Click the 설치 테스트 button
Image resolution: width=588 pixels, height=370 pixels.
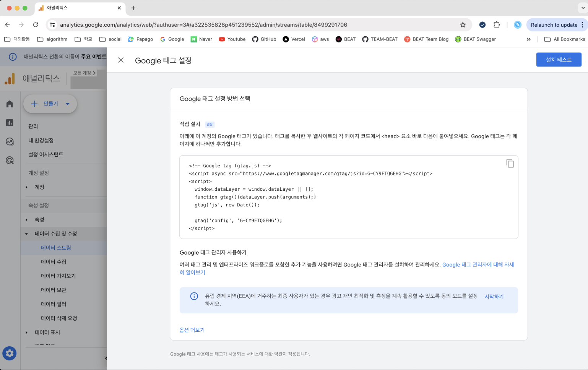click(x=559, y=60)
